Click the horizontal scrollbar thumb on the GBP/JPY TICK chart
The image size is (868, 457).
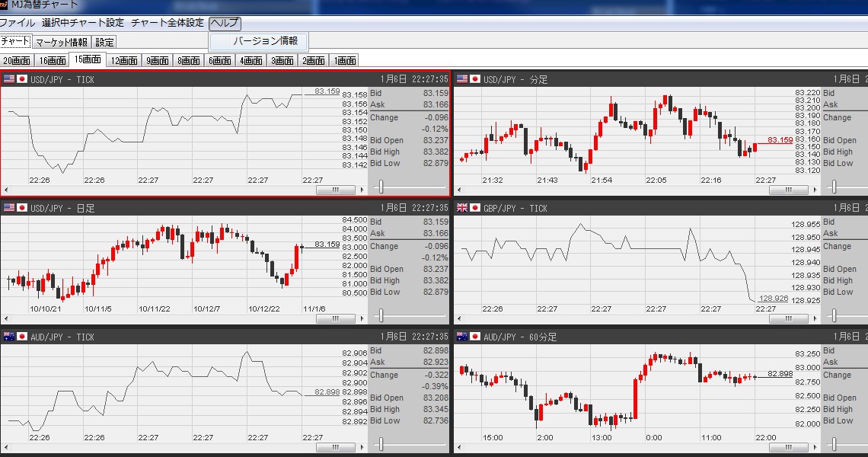pos(783,318)
